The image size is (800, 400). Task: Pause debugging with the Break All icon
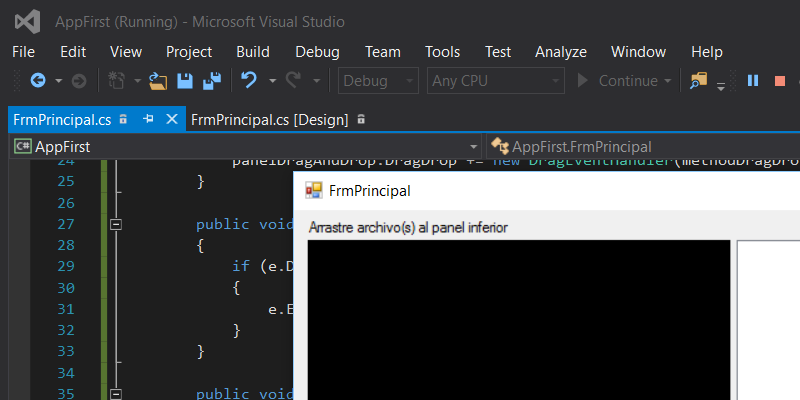point(753,81)
